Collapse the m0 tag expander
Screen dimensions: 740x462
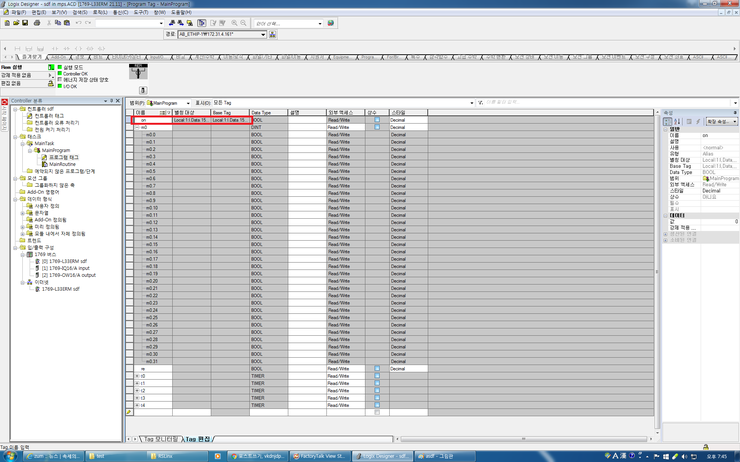click(137, 127)
